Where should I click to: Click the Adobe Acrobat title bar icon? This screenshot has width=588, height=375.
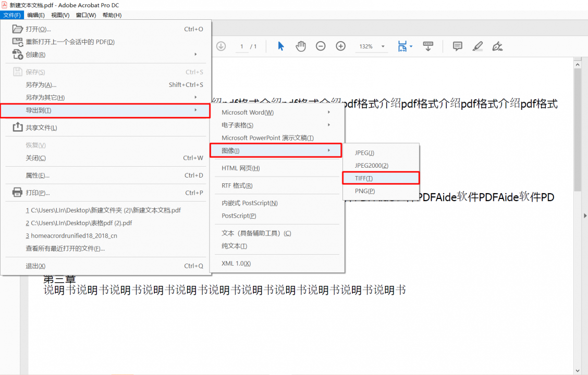5,5
